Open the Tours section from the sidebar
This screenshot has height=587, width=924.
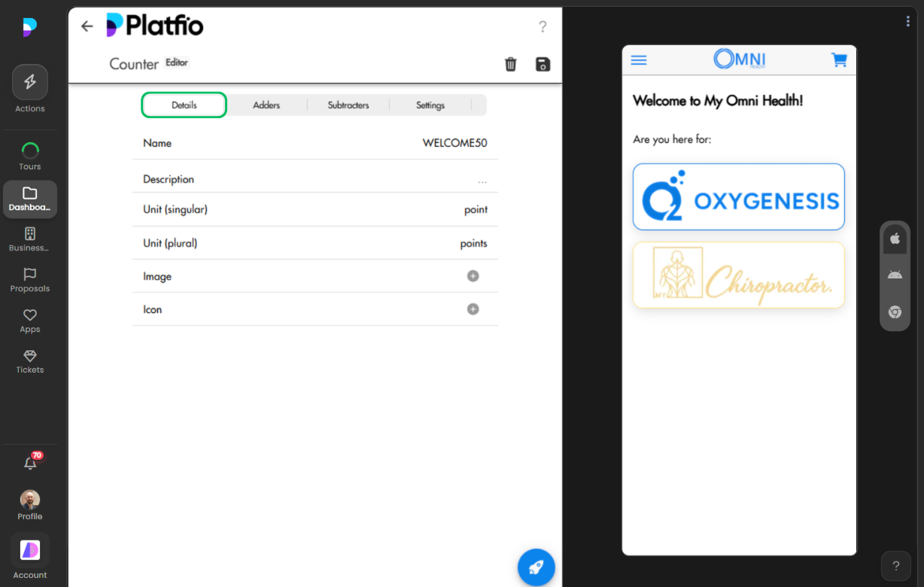(x=29, y=155)
